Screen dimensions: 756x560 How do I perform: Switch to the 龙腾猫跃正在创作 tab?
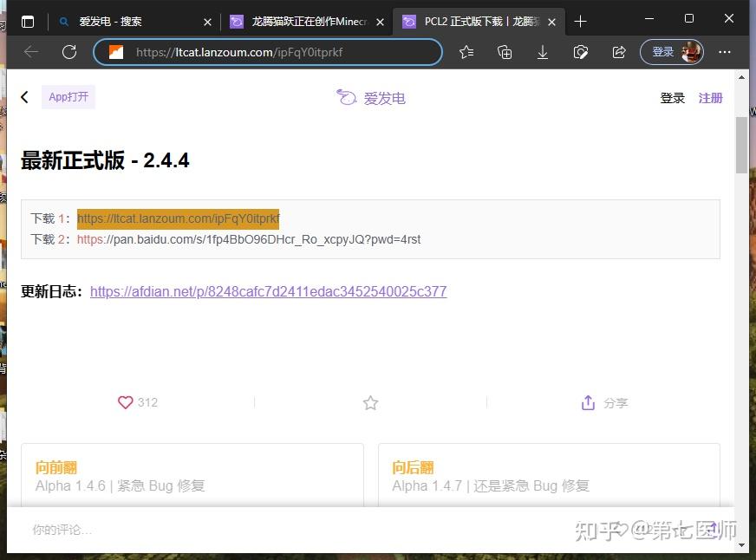[x=303, y=21]
